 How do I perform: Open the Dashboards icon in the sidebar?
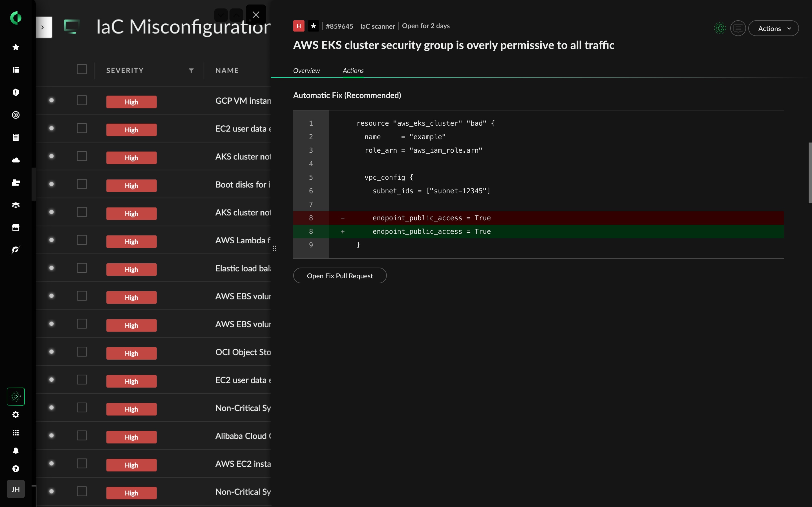click(16, 70)
